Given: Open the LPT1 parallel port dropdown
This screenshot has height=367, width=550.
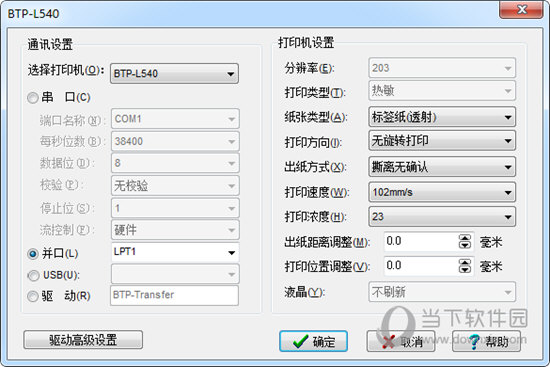Looking at the screenshot, I should [x=175, y=252].
